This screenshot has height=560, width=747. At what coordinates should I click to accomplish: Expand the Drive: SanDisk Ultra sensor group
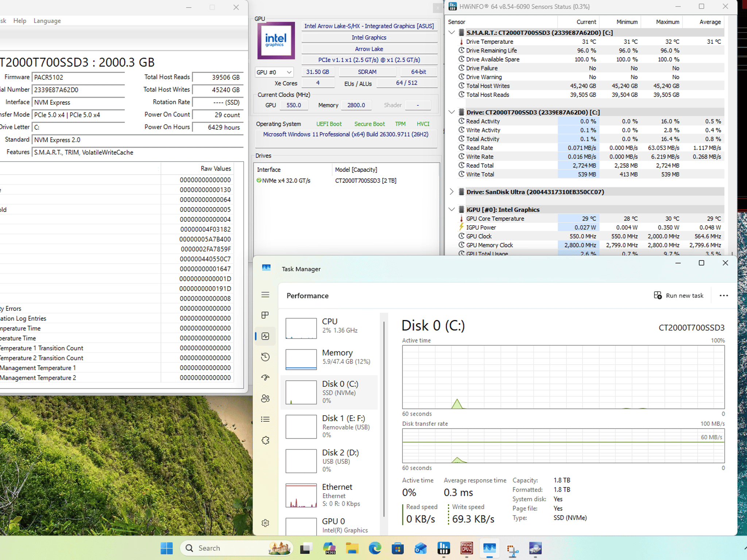[x=452, y=192]
